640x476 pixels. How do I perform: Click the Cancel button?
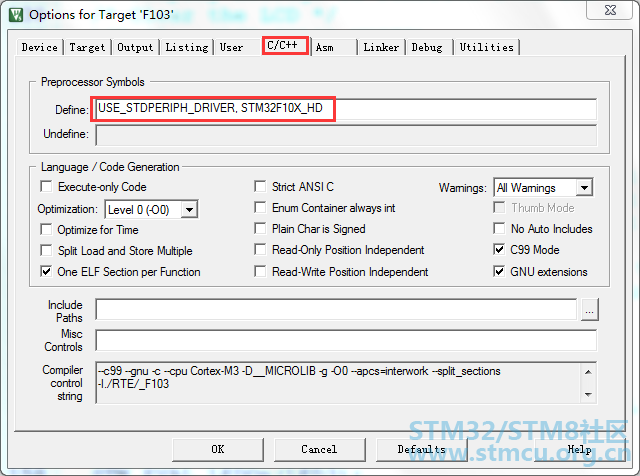pos(319,449)
